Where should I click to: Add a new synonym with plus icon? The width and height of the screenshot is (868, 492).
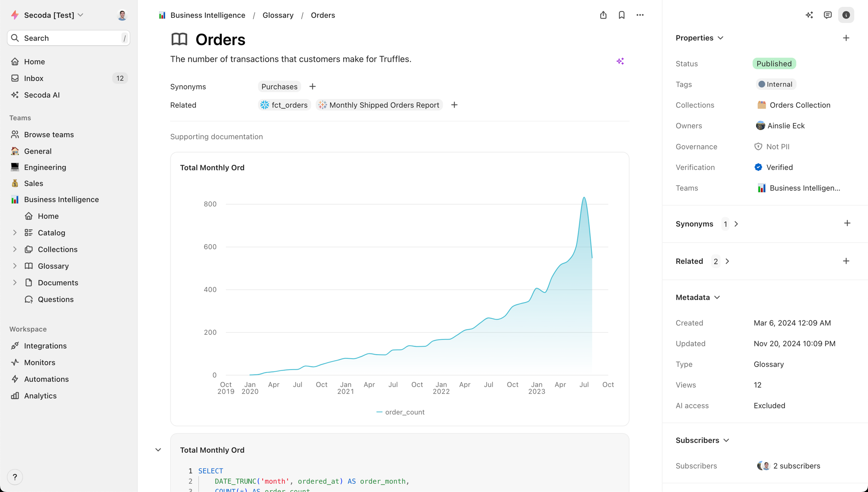click(312, 87)
